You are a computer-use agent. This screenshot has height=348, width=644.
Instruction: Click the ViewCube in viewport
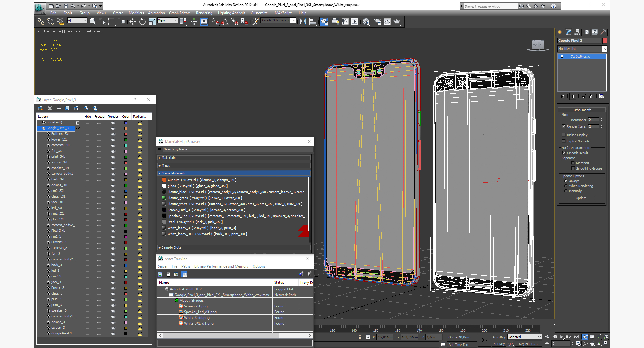(x=538, y=45)
